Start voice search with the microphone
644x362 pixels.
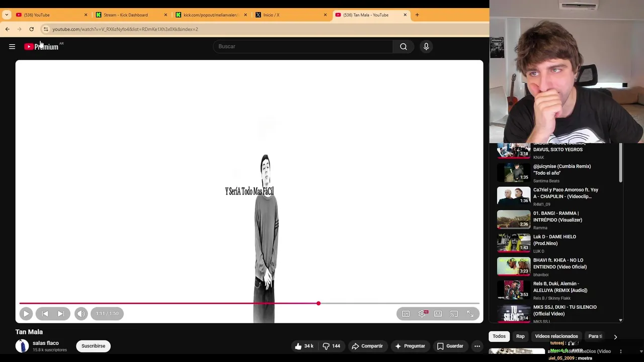pyautogui.click(x=426, y=47)
